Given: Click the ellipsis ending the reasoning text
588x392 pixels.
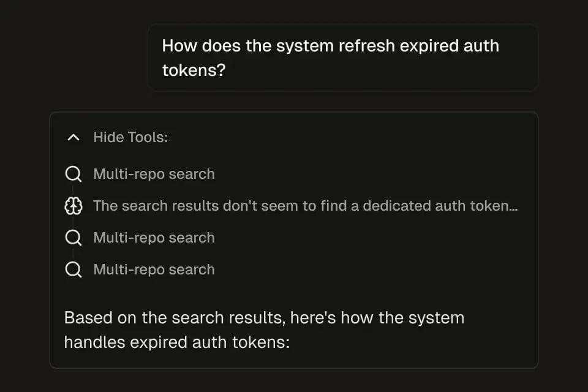Looking at the screenshot, I should 513,206.
